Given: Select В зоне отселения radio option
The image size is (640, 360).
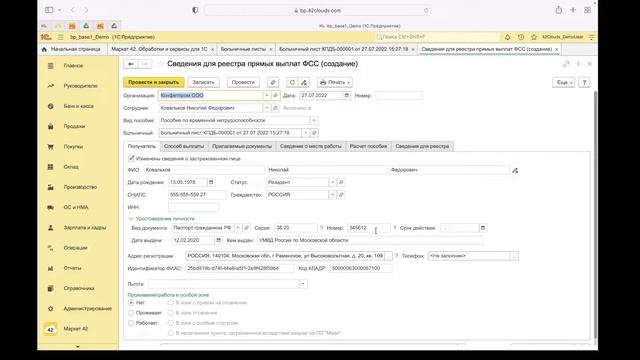Looking at the screenshot, I should pyautogui.click(x=171, y=313).
